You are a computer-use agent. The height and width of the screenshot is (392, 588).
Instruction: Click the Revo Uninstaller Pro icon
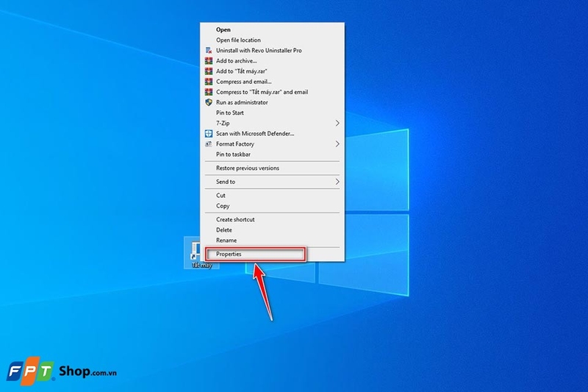(209, 50)
